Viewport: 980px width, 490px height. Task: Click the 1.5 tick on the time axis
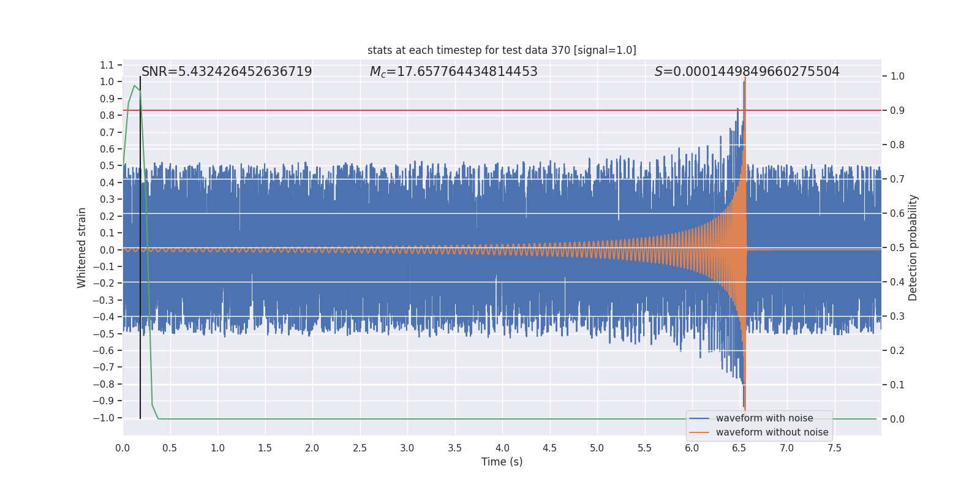pos(265,448)
